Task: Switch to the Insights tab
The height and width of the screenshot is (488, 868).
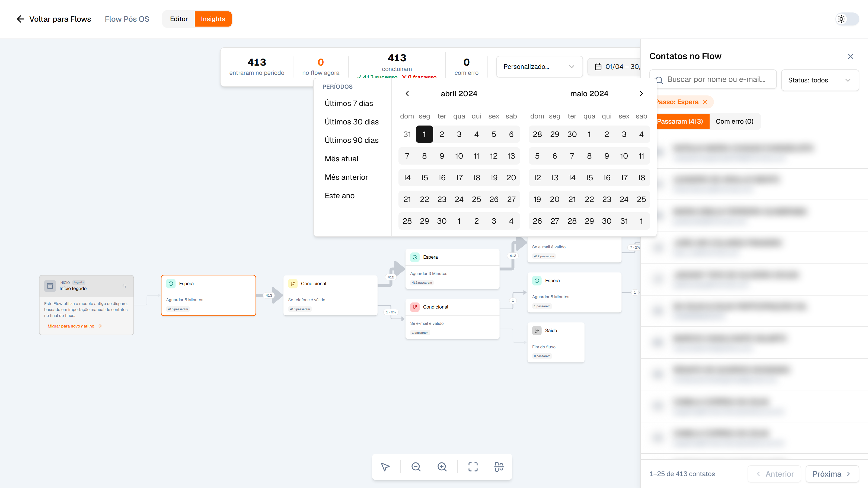Action: click(x=213, y=19)
